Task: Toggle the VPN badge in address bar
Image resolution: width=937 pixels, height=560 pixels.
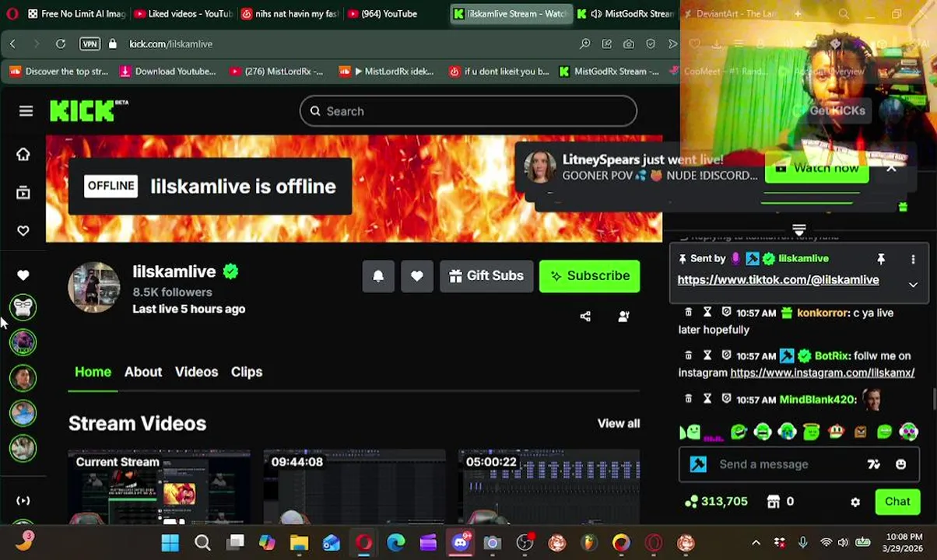Action: pos(89,44)
